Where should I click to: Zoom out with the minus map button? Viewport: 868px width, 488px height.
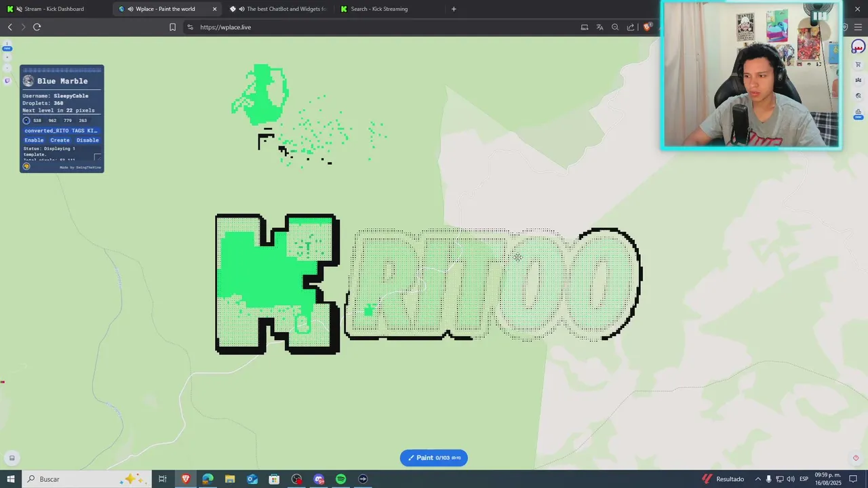pyautogui.click(x=7, y=68)
